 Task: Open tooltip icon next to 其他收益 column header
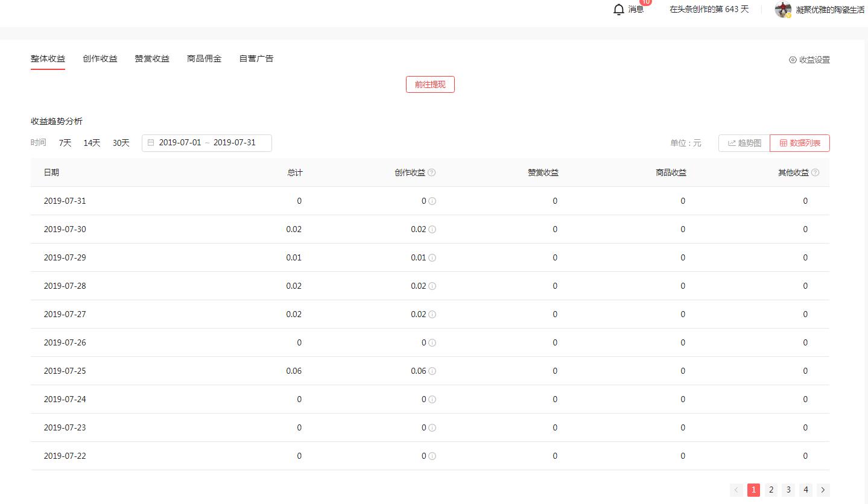pyautogui.click(x=815, y=172)
